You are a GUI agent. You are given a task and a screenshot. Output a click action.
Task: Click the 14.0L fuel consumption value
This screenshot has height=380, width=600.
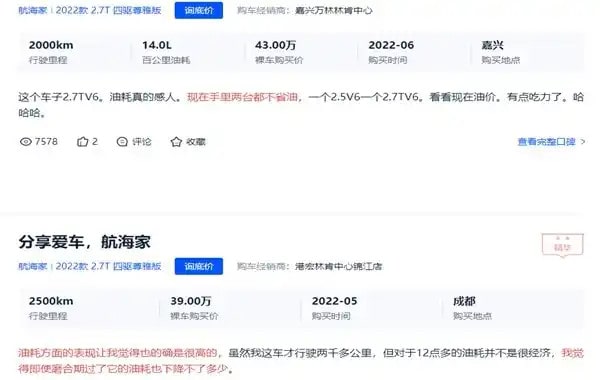click(157, 45)
